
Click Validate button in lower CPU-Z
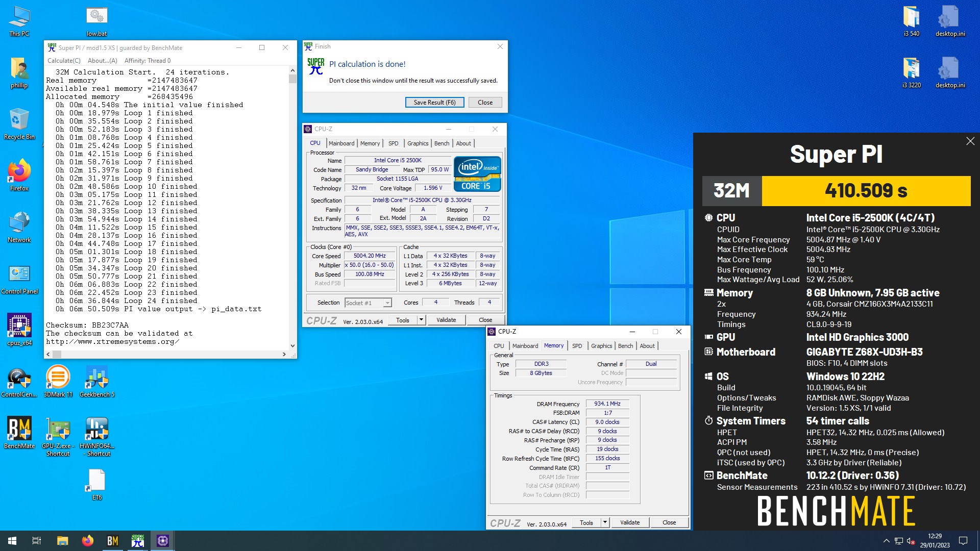[630, 522]
